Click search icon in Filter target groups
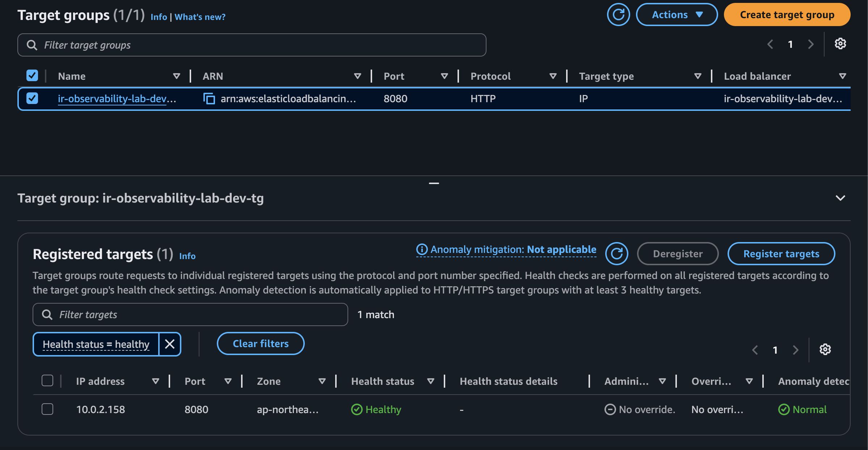The height and width of the screenshot is (450, 868). click(32, 45)
